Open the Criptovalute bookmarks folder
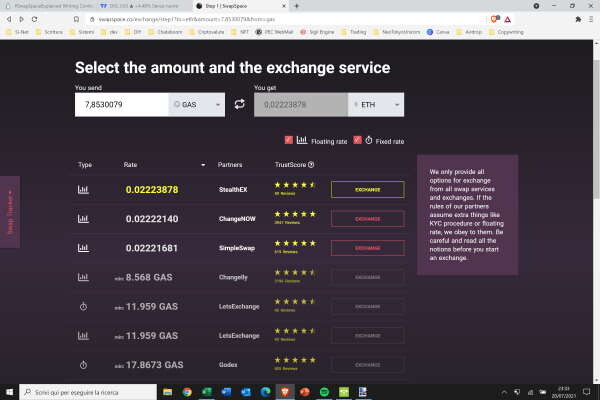The width and height of the screenshot is (600, 400). pyautogui.click(x=207, y=32)
